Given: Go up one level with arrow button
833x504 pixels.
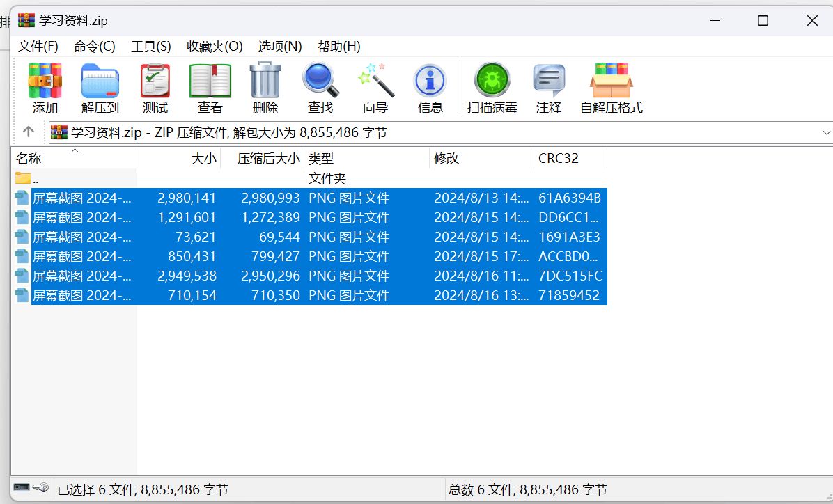Looking at the screenshot, I should pyautogui.click(x=28, y=132).
